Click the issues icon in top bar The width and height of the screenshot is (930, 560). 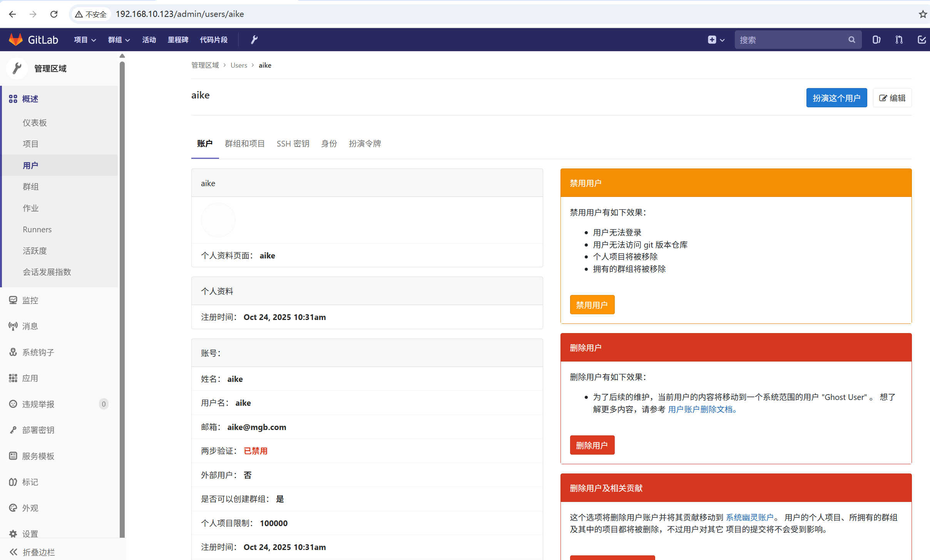[876, 40]
